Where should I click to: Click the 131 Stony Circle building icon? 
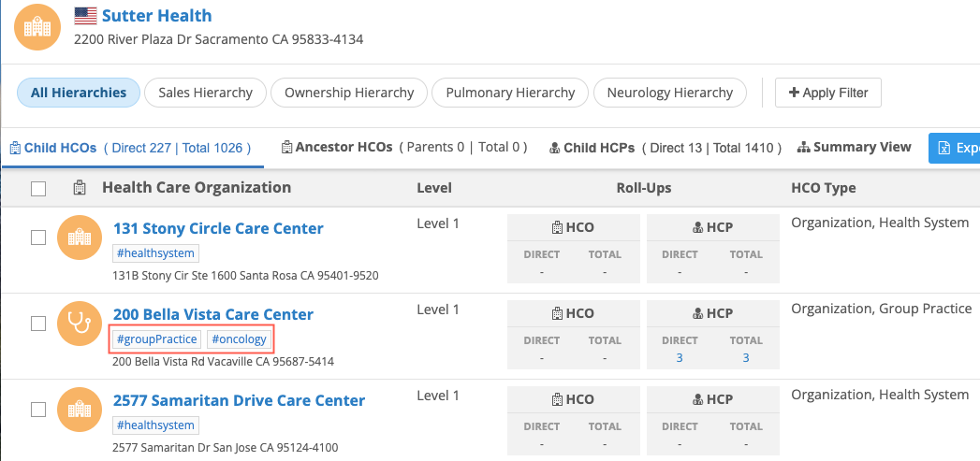point(80,238)
